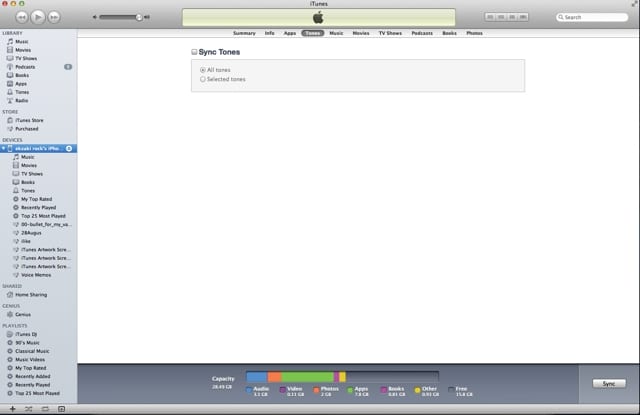
Task: Switch to the Books tab
Action: pos(449,33)
